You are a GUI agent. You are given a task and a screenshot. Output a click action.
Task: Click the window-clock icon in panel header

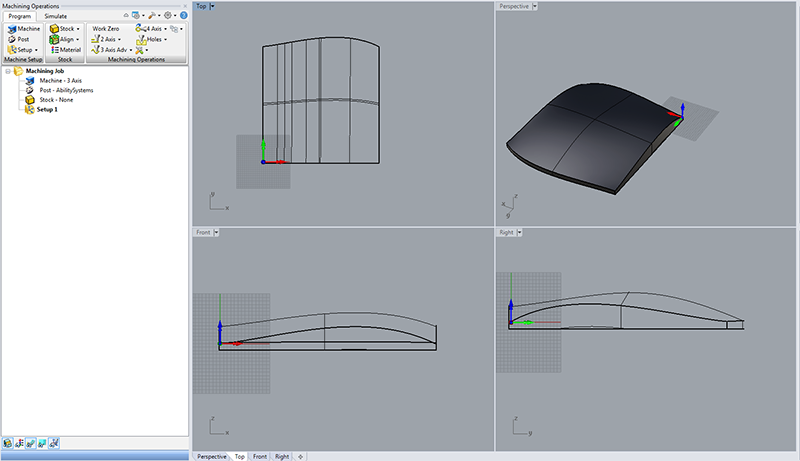pyautogui.click(x=136, y=15)
